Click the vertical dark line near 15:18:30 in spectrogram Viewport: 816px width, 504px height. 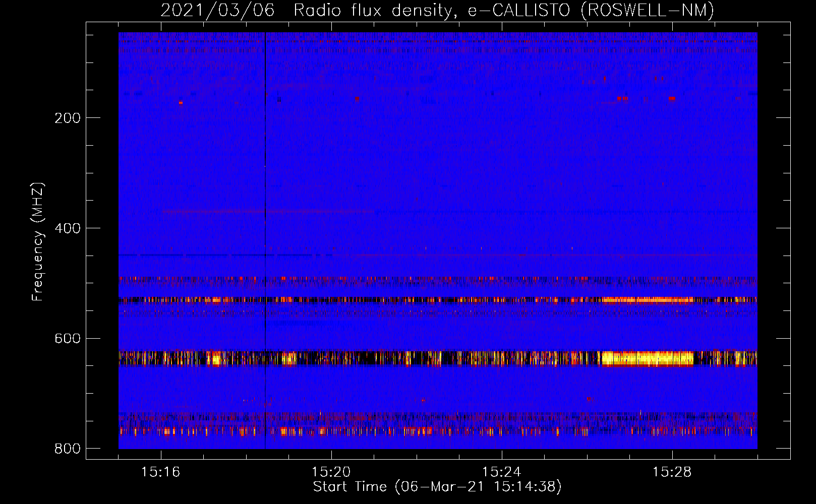pos(265,240)
